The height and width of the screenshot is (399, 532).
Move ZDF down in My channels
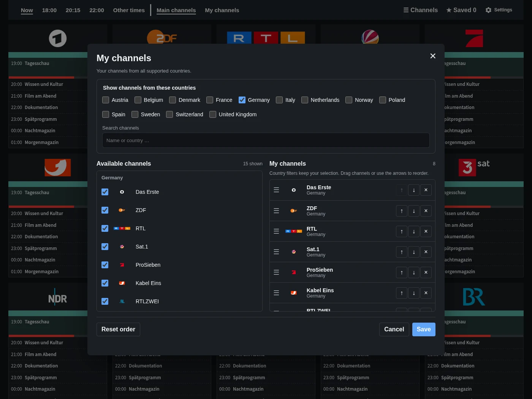[x=414, y=211]
